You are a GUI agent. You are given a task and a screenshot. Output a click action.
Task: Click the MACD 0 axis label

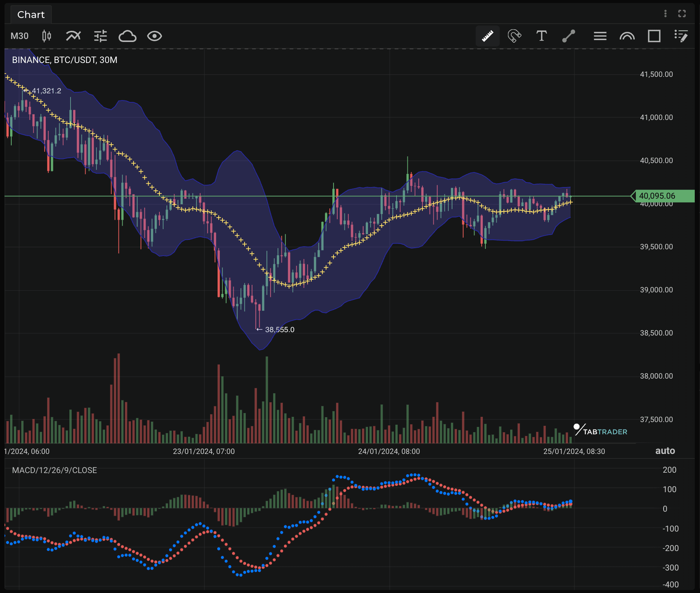pyautogui.click(x=665, y=509)
